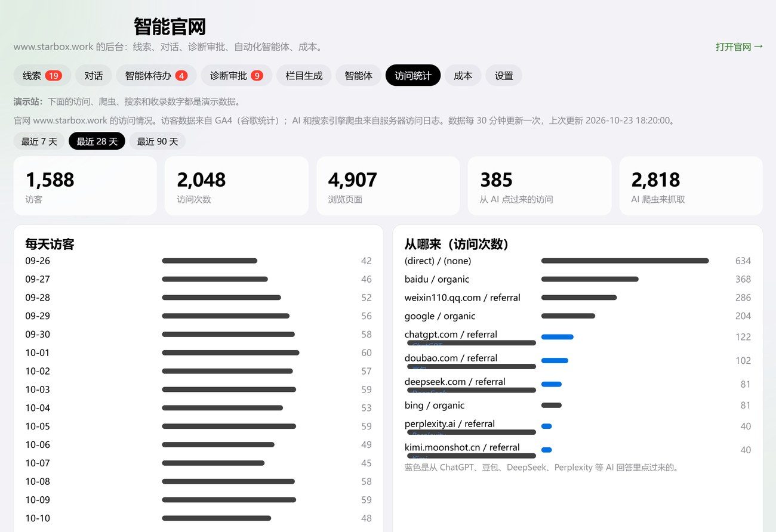Click the 从哪来（访问次数）heading

(x=457, y=243)
